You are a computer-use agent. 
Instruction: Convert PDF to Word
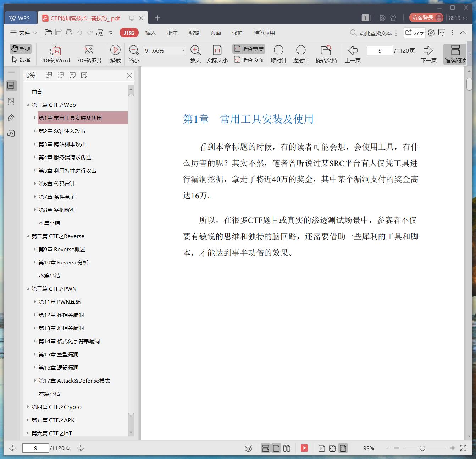point(55,54)
